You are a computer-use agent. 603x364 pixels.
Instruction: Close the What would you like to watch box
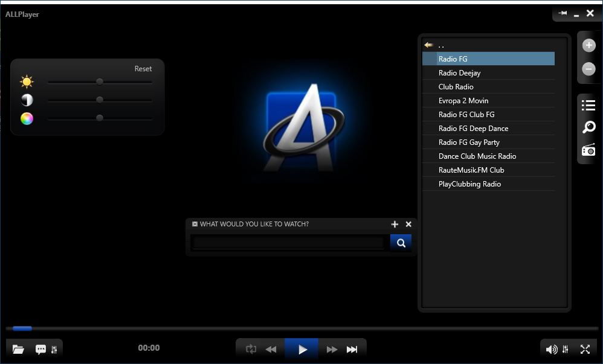pos(408,224)
